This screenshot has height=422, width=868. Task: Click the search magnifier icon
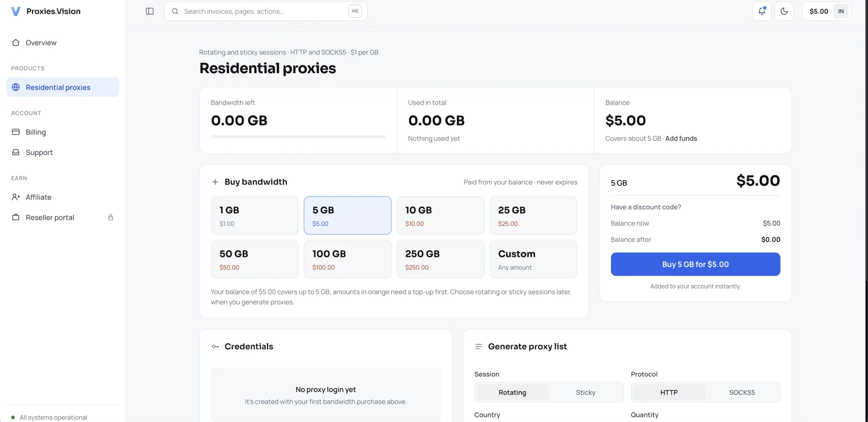coord(175,11)
